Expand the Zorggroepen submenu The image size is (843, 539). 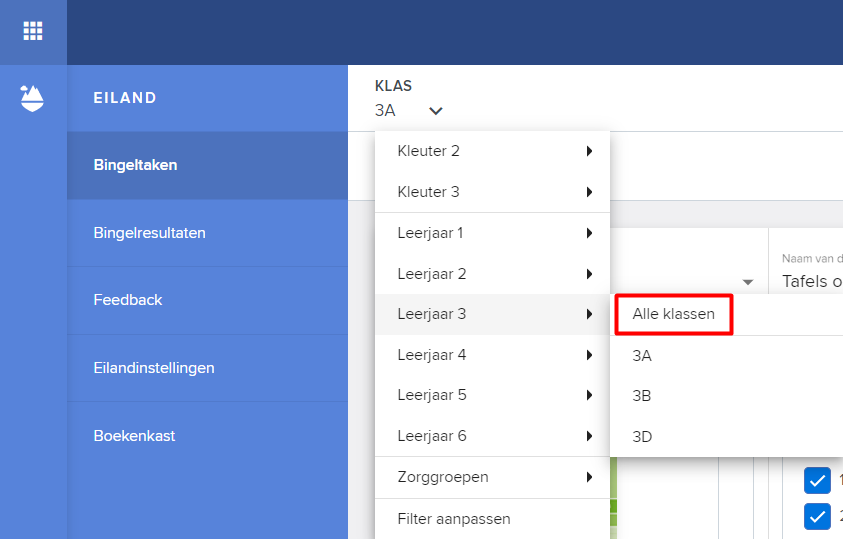coord(492,477)
